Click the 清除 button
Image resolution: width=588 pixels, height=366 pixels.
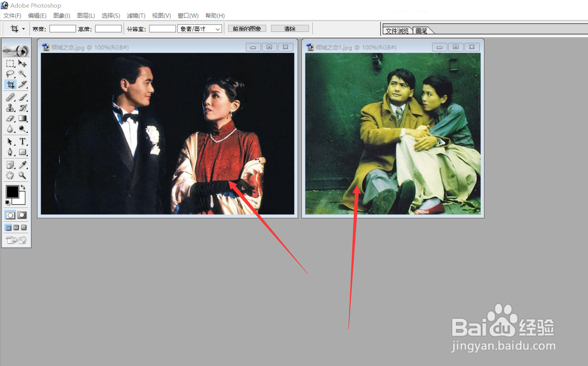pyautogui.click(x=290, y=29)
